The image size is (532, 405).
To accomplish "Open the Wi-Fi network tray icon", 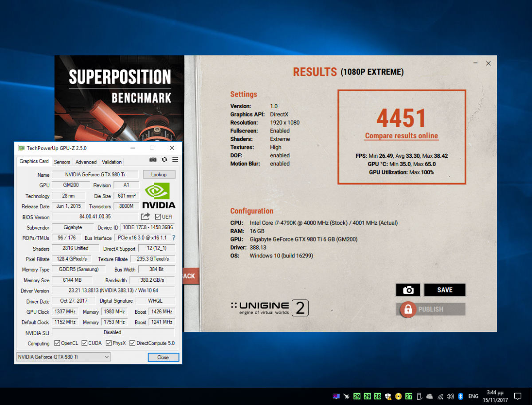I will [x=440, y=396].
